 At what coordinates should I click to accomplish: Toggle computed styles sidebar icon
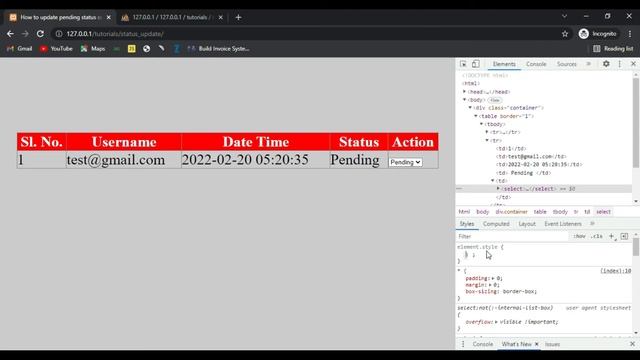click(x=624, y=236)
